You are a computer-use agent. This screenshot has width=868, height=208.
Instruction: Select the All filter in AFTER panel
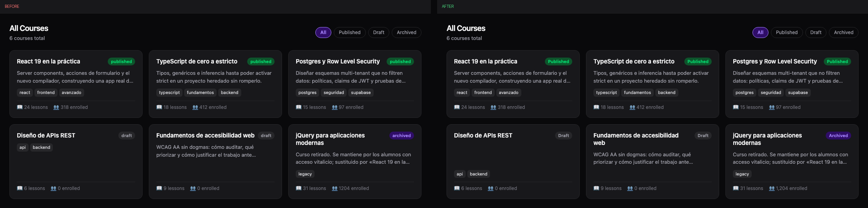pos(760,33)
